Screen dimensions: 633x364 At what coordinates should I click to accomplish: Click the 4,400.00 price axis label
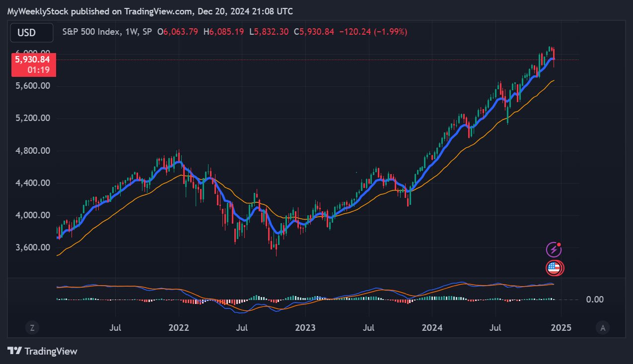[x=32, y=183]
